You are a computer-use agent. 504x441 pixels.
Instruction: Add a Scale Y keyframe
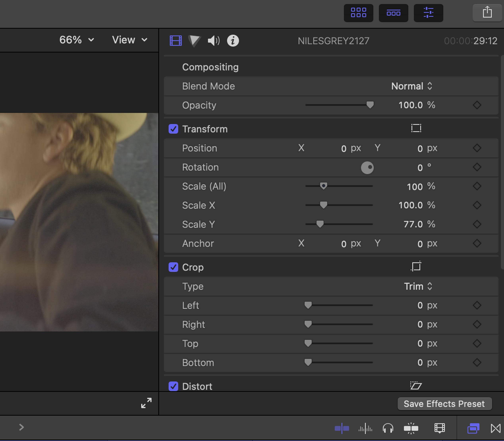click(x=477, y=224)
